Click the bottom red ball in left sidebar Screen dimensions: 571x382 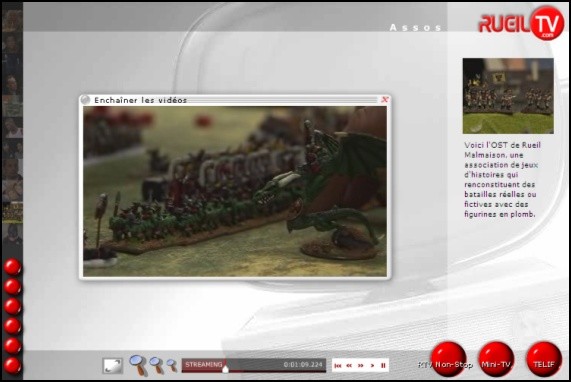[x=13, y=366]
